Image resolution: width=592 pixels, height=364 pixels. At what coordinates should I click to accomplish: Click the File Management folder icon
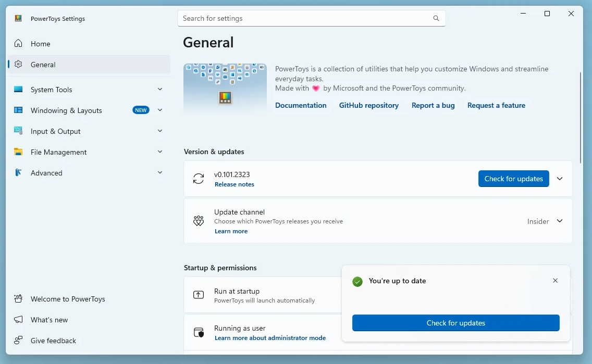click(x=18, y=152)
